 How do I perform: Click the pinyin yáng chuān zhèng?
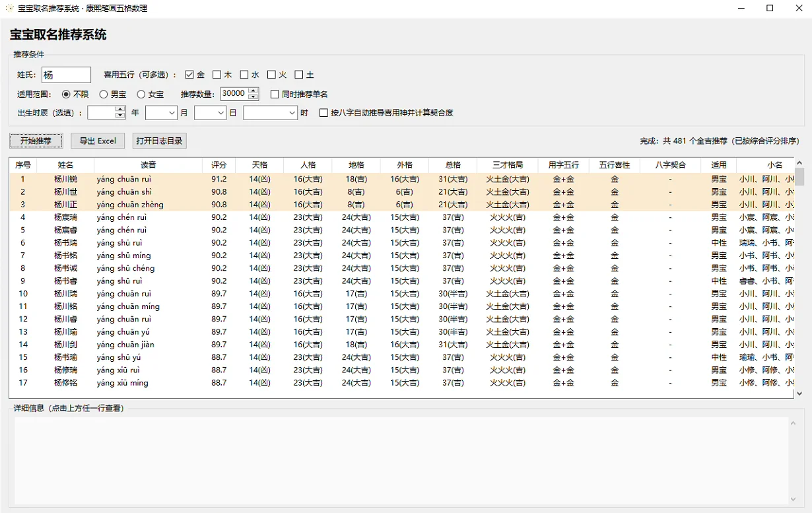point(130,205)
